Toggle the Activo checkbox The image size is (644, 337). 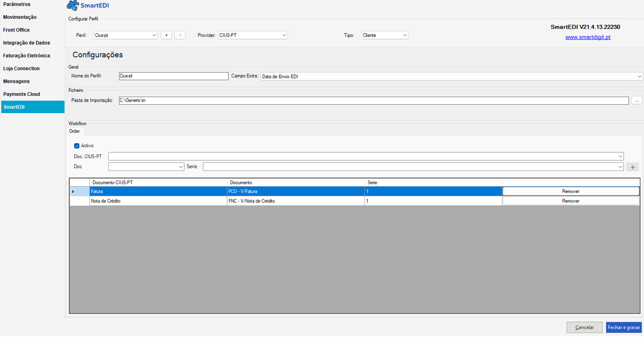point(77,146)
